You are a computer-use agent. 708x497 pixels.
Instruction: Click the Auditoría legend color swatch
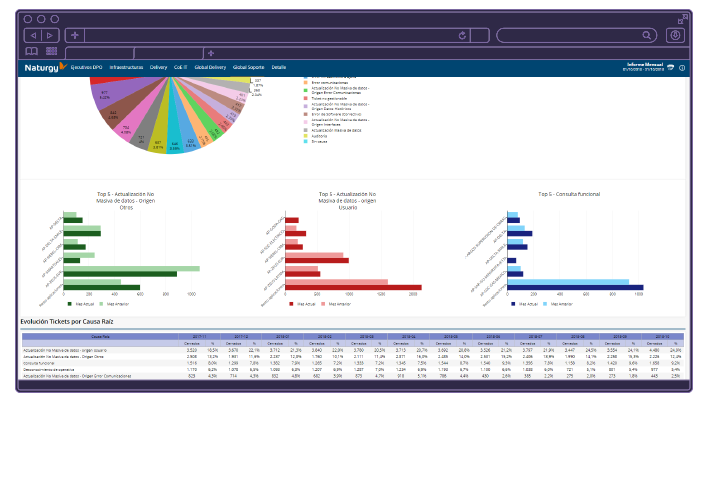coord(305,136)
